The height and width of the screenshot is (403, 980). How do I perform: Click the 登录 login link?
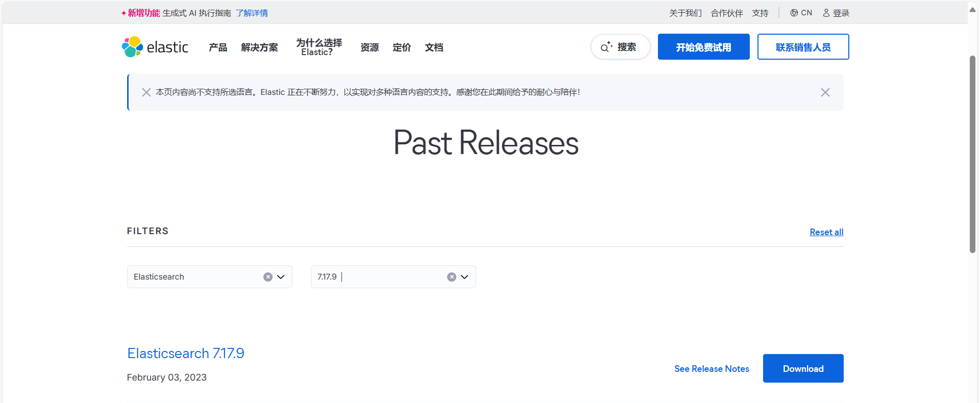coord(836,13)
